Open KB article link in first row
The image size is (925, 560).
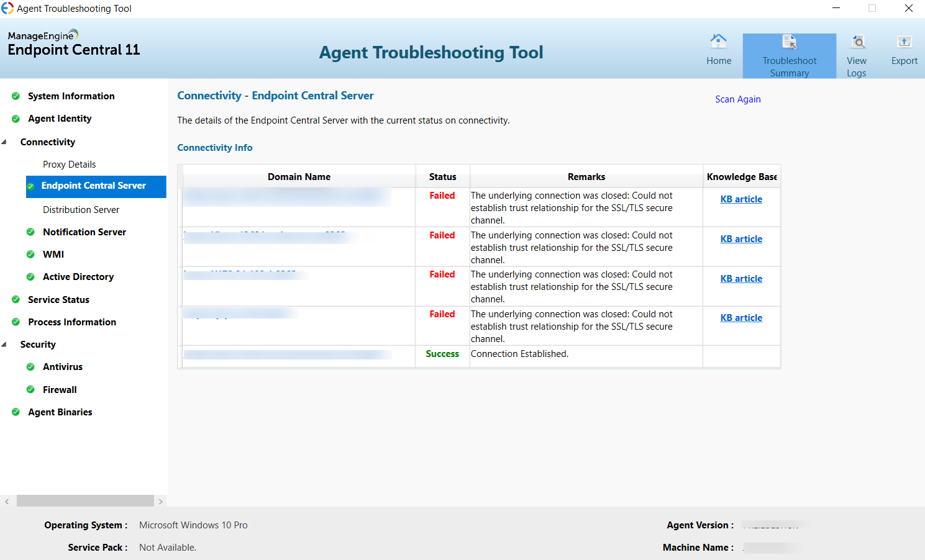click(741, 199)
